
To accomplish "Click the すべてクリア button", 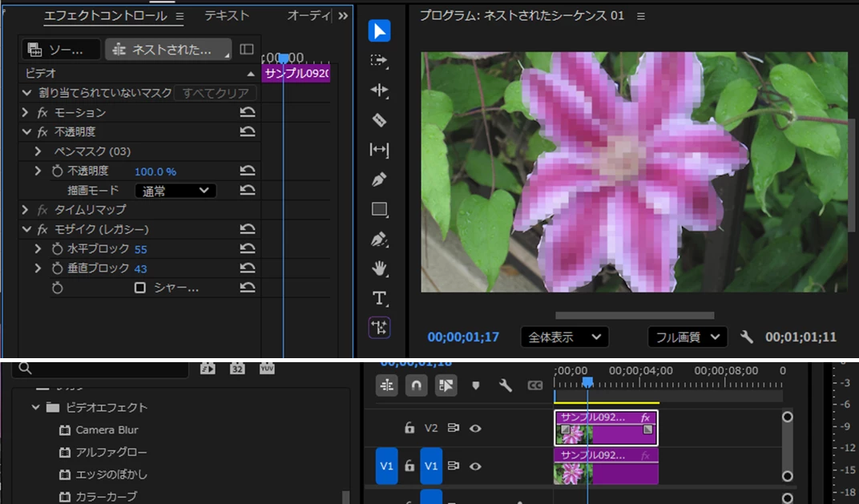I will coord(216,93).
